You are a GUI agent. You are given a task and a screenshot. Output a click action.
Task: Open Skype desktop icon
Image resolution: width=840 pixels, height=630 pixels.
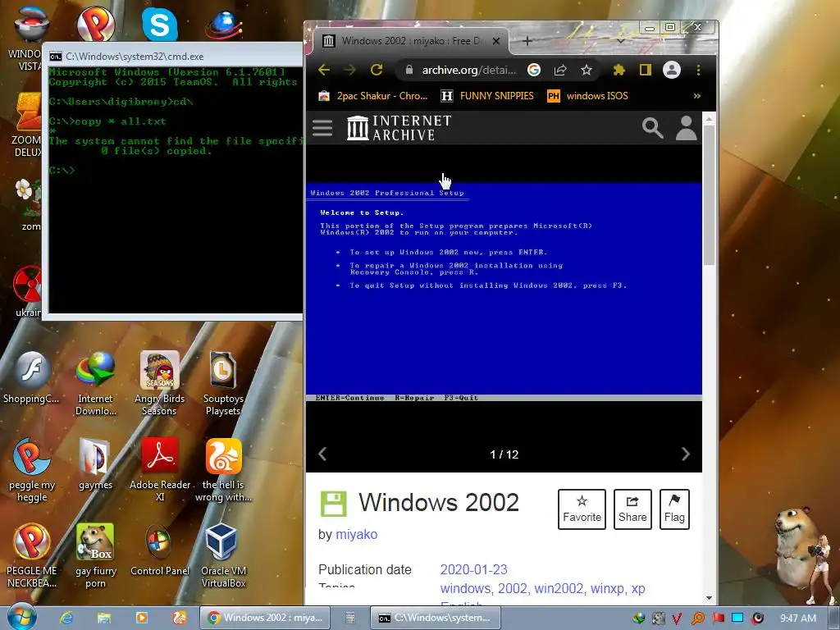(160, 25)
